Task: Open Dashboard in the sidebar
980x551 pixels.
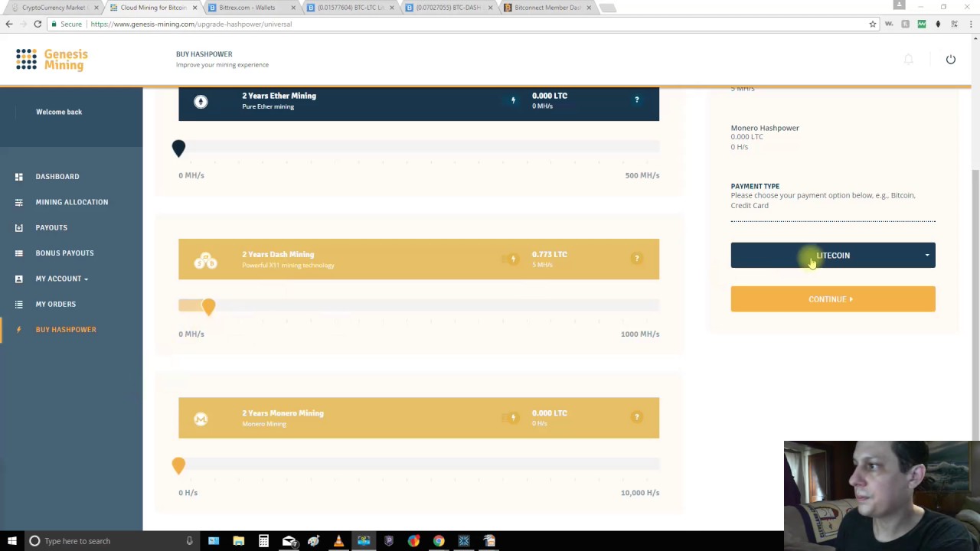Action: click(x=57, y=177)
